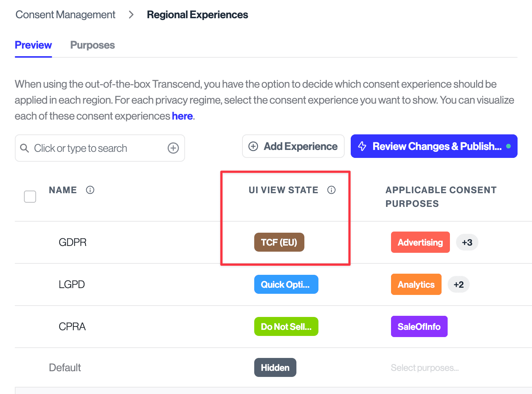Screen dimensions: 532x394
Task: Open the Do Not Sell... view state dropdown
Action: coord(286,326)
